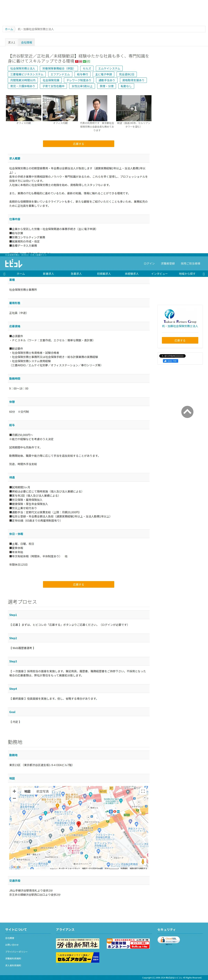Image resolution: width=208 pixels, height=980 pixels.
Task: Open the 労働新聞社 alliance banner
Action: (x=78, y=943)
